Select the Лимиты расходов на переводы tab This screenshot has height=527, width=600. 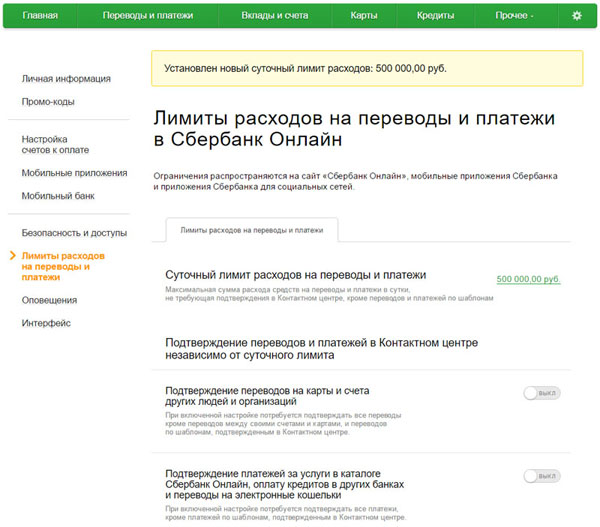pos(251,229)
